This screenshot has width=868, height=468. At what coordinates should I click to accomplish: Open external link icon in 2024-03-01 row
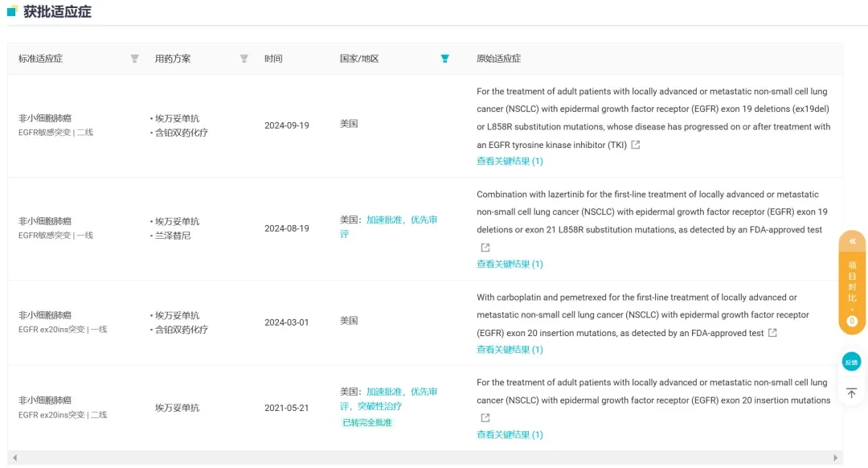coord(773,333)
